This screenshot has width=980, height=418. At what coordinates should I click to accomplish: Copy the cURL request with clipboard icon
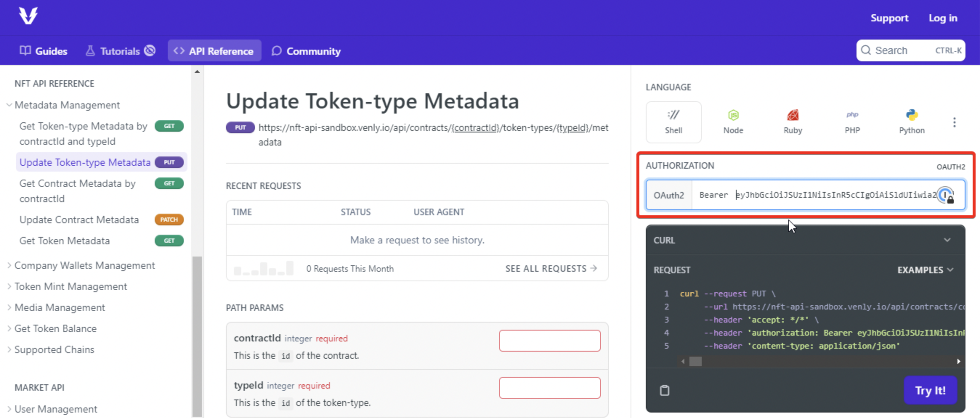pyautogui.click(x=664, y=390)
